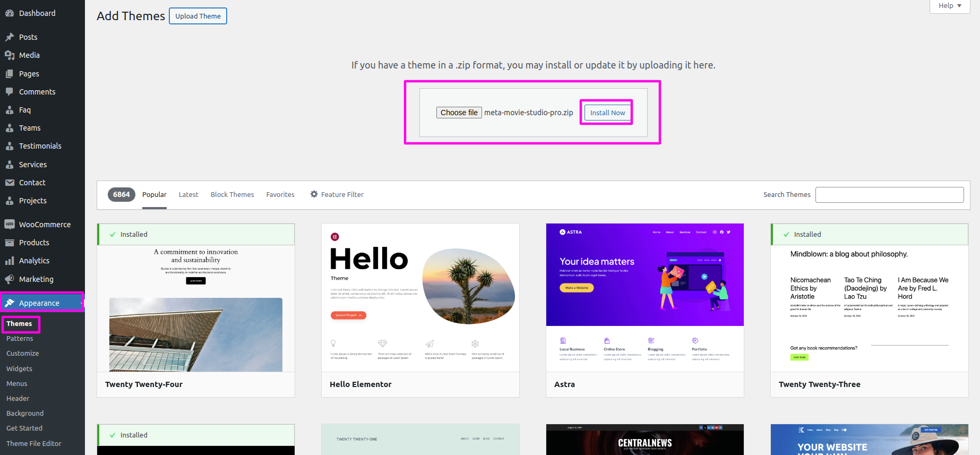Click the Appearance paintbrush icon
980x455 pixels.
tap(10, 303)
